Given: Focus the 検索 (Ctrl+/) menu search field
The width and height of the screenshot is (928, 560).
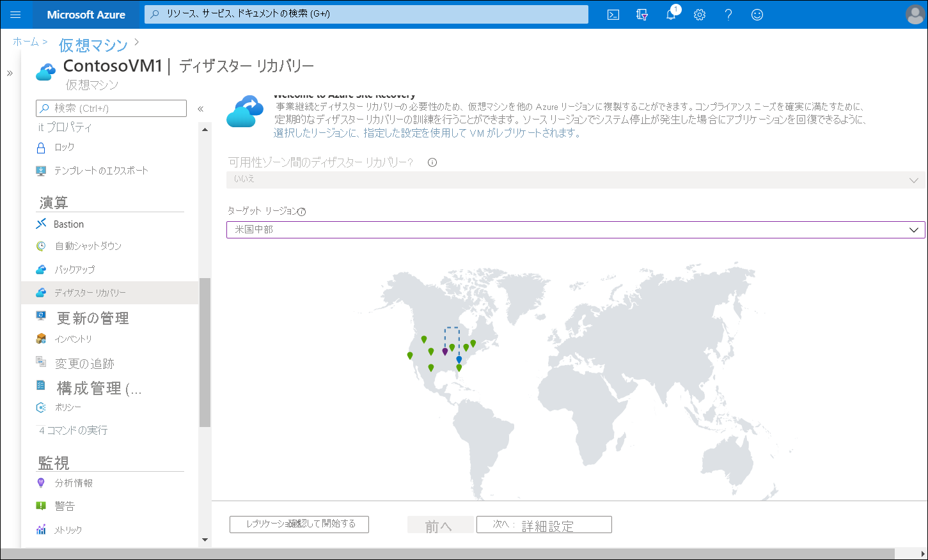Looking at the screenshot, I should pyautogui.click(x=111, y=108).
